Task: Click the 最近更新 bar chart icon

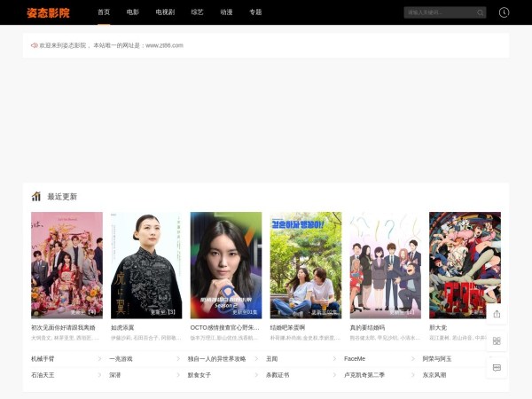Action: [x=36, y=196]
